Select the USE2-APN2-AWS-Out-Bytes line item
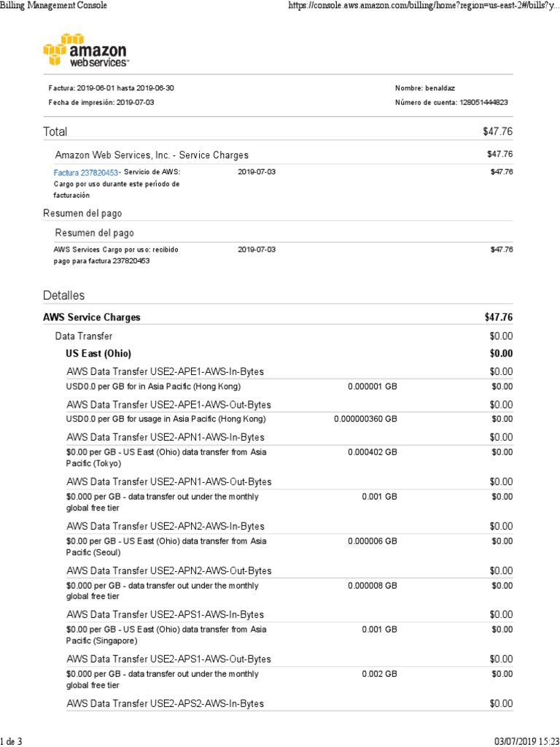Viewport: 560px width, 747px height. (x=168, y=570)
